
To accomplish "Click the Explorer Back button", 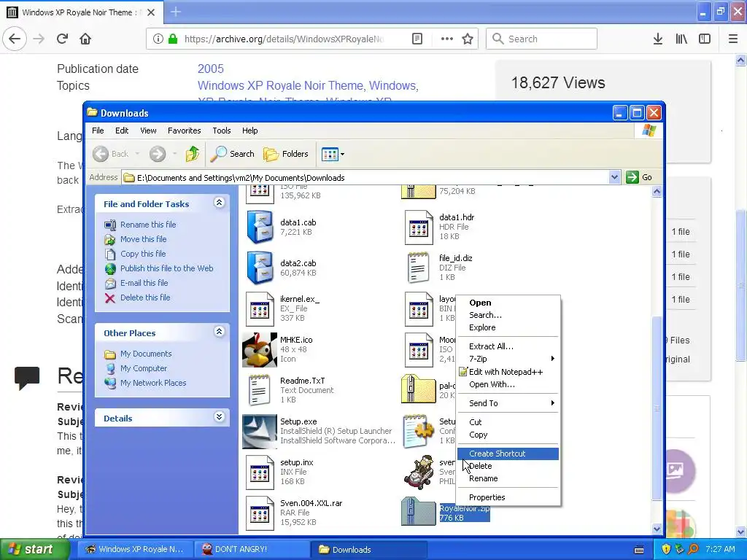I will click(x=111, y=154).
